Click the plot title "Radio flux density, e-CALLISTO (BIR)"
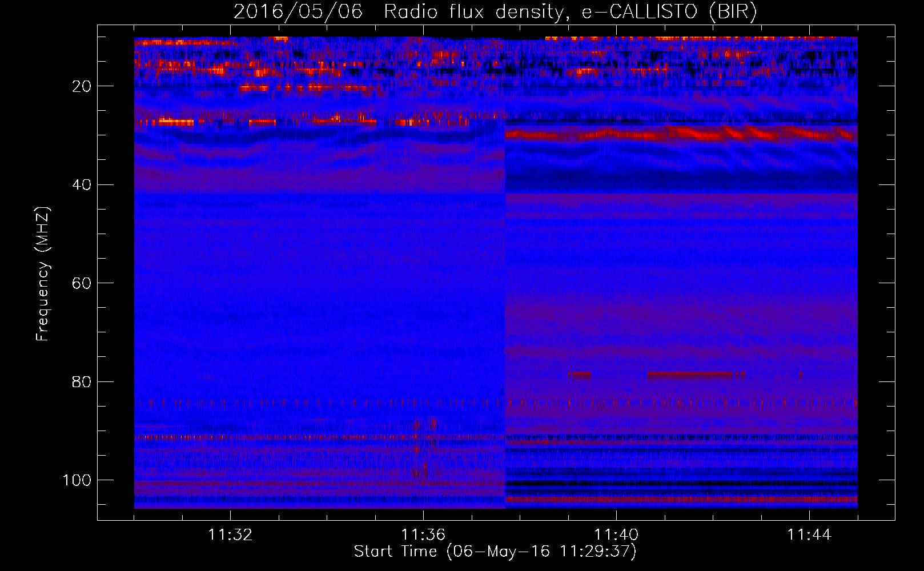Viewport: 924px width, 571px height. pyautogui.click(x=571, y=11)
